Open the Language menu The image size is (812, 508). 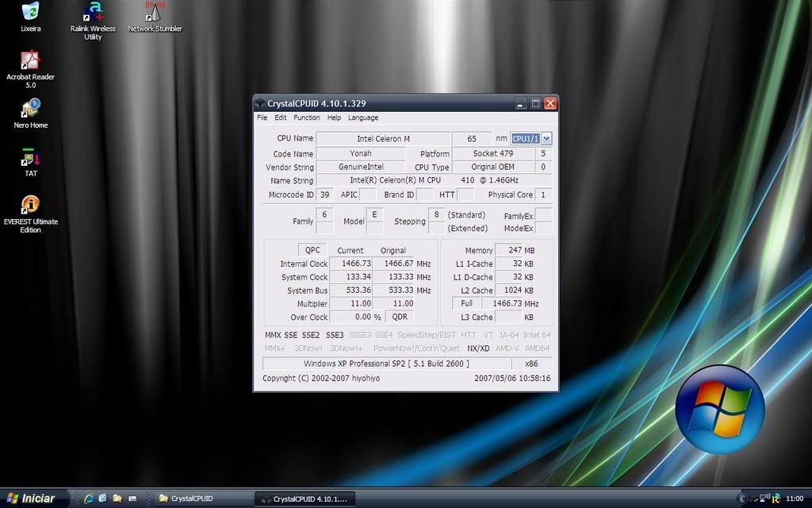(363, 117)
